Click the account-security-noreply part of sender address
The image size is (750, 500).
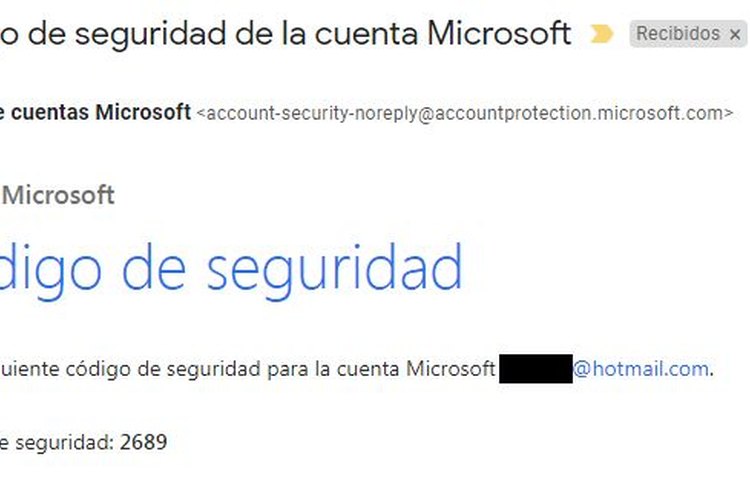pyautogui.click(x=311, y=113)
